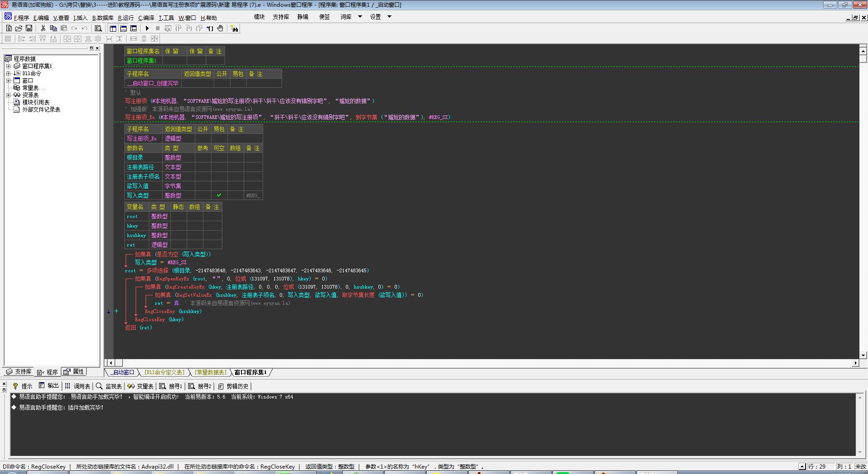Switch to the [Dll命令定义表] tab
The image size is (868, 474).
coord(165,373)
